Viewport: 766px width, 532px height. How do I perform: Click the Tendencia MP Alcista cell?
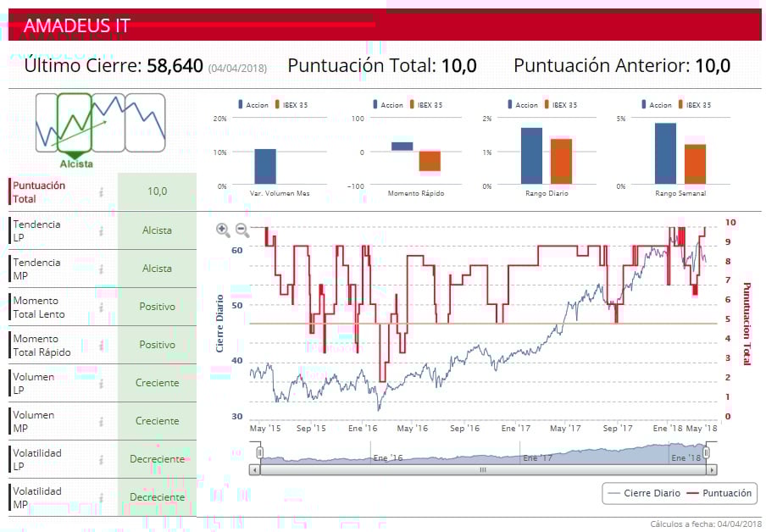(158, 269)
